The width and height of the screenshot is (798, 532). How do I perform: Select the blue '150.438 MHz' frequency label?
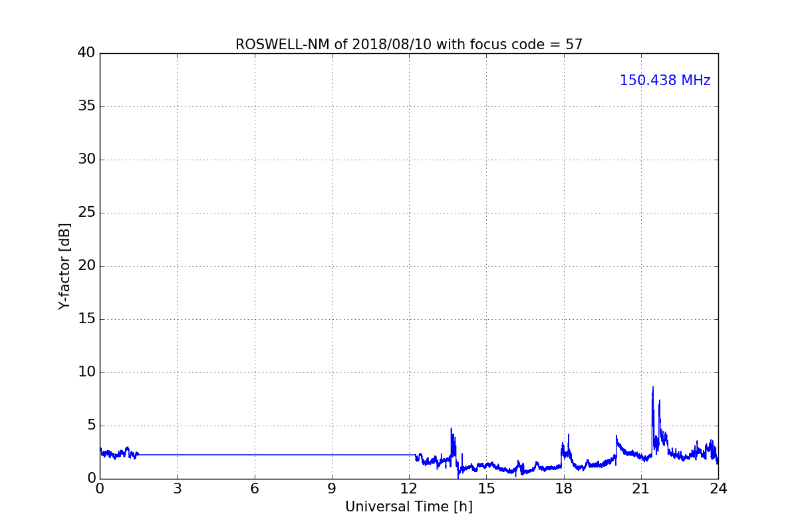point(665,80)
